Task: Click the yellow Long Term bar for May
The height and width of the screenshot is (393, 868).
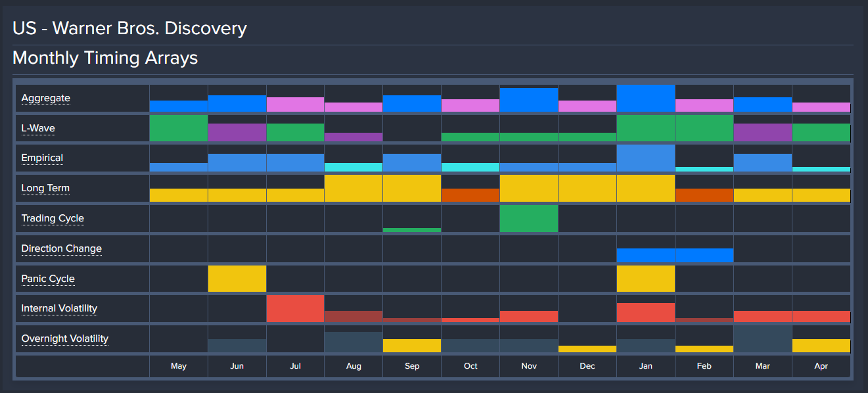Action: click(179, 195)
